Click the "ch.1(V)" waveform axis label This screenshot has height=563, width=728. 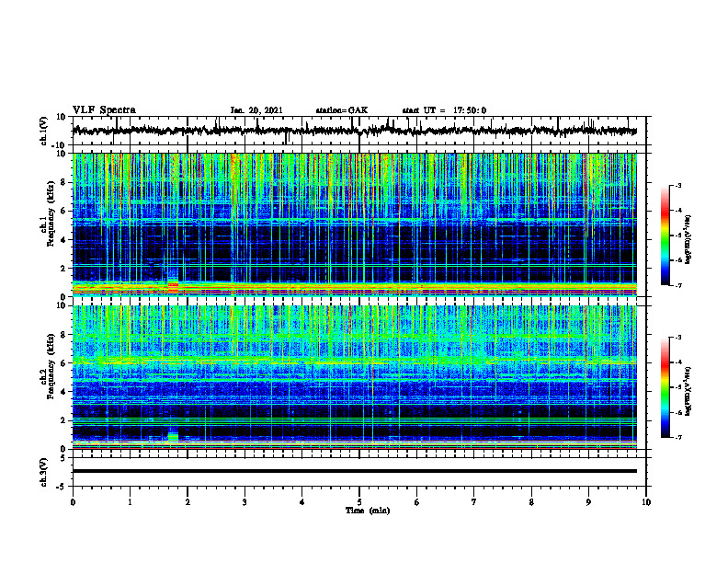pyautogui.click(x=44, y=131)
